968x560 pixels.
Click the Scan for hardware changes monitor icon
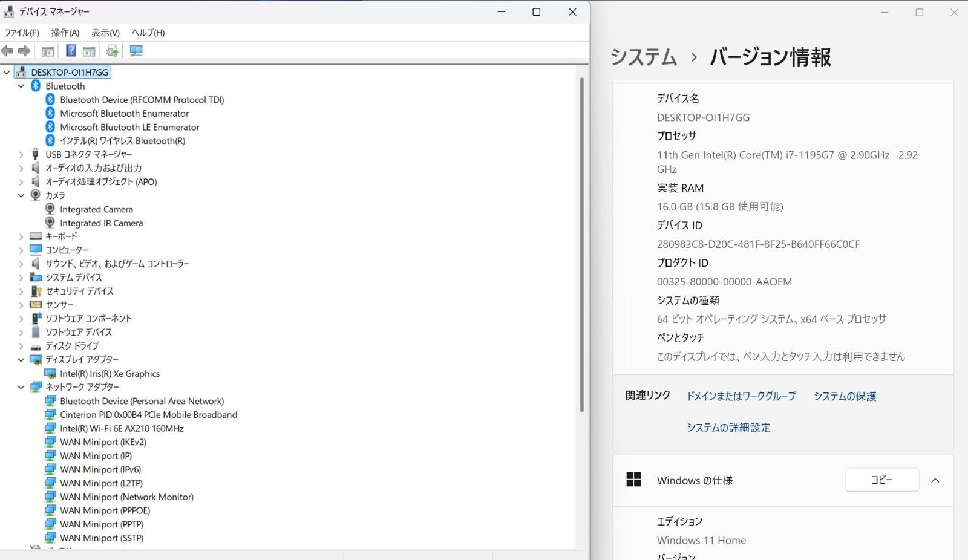point(136,51)
